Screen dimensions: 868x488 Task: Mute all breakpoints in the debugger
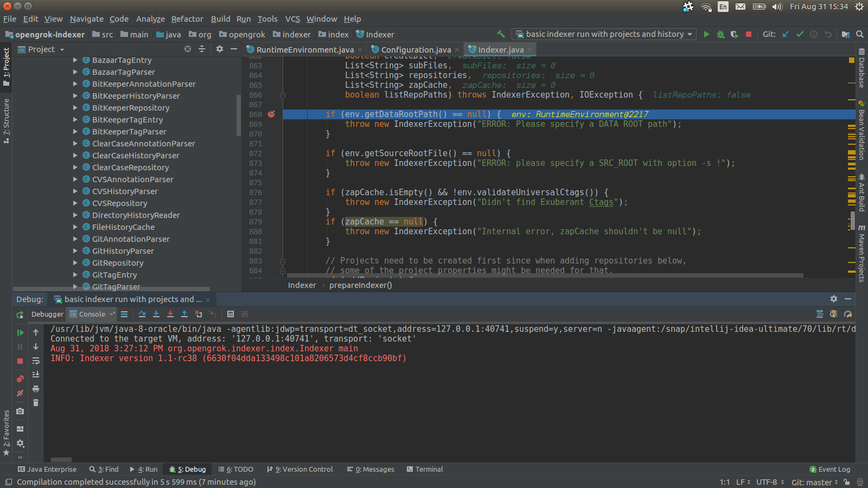tap(20, 393)
